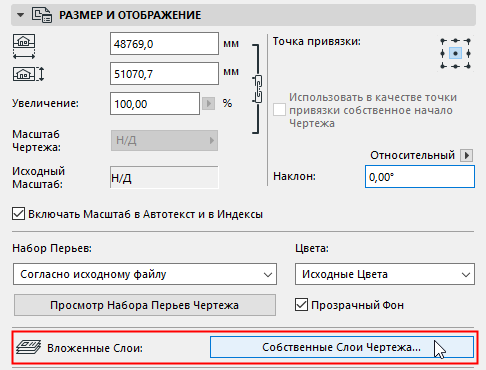This screenshot has width=486, height=370.
Task: Open the Относительный angle mode arrow
Action: 466,155
